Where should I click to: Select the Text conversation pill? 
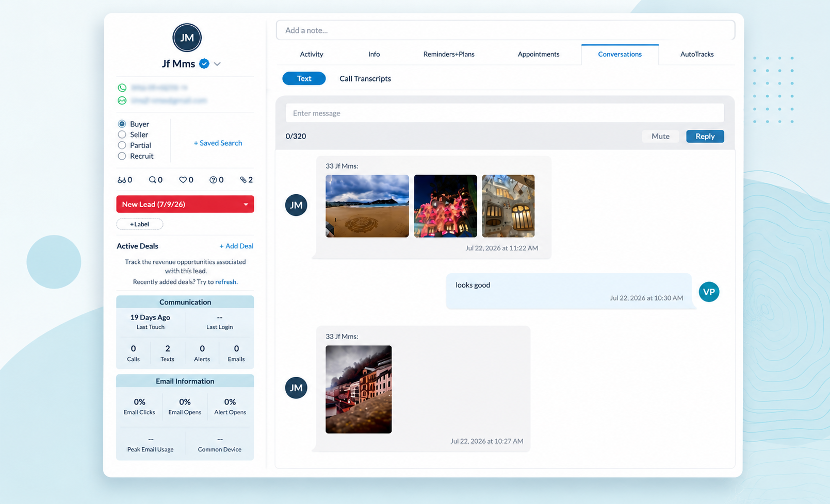pos(304,78)
